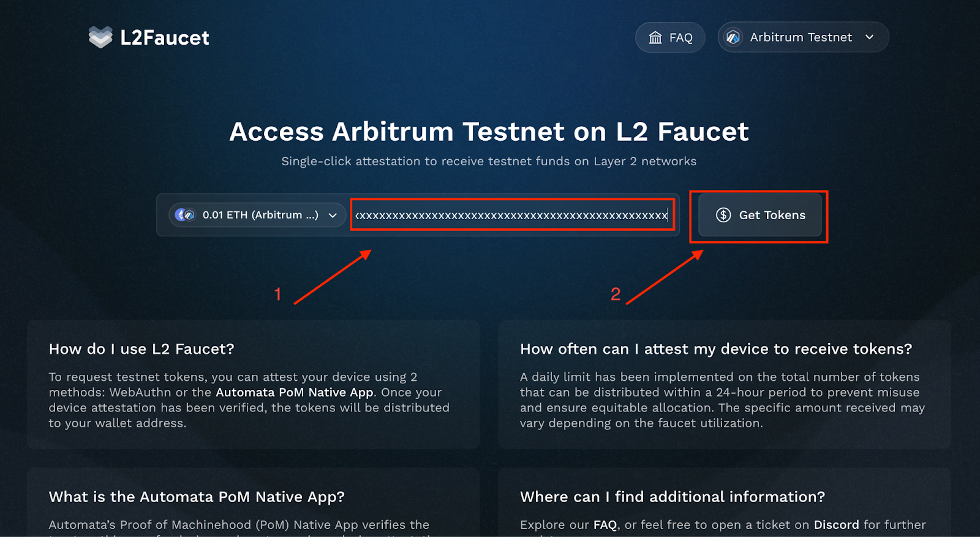Click the L2Faucet layered logo icon
980x537 pixels.
[100, 37]
